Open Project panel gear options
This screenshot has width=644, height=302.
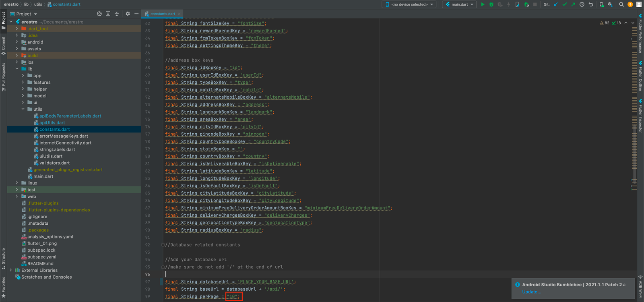coord(128,14)
